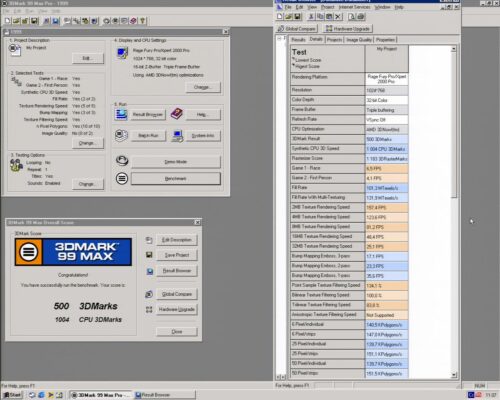Click Help button in Run section

pyautogui.click(x=203, y=114)
